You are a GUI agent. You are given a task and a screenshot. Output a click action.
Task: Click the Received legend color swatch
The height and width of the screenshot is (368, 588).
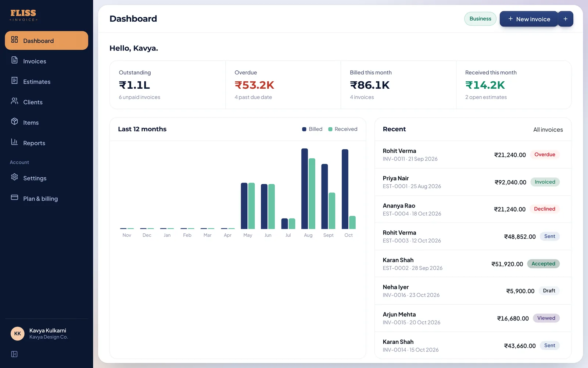click(x=330, y=129)
